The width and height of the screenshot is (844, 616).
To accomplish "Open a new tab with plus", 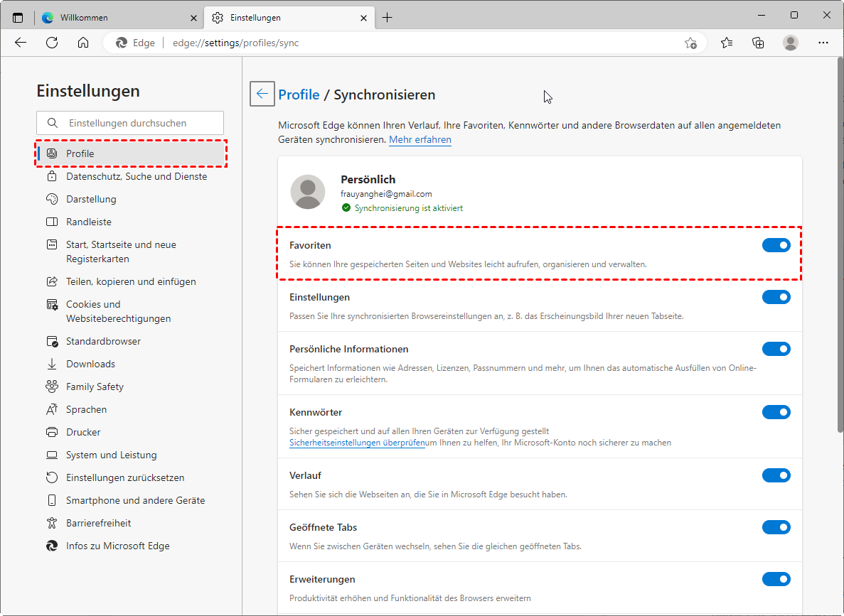I will [387, 18].
